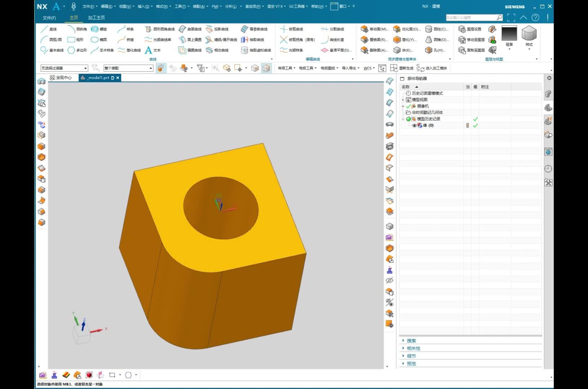Open the 整个装配 scope dropdown

click(x=128, y=68)
